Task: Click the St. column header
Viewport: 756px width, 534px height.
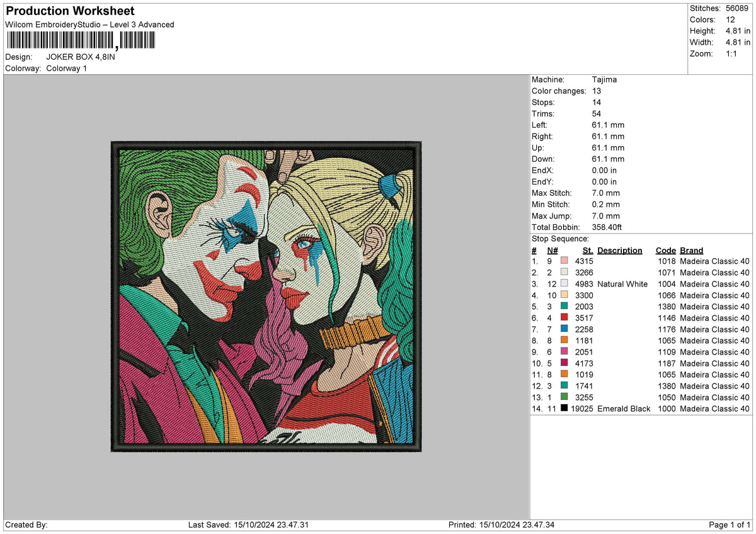Action: (x=587, y=250)
